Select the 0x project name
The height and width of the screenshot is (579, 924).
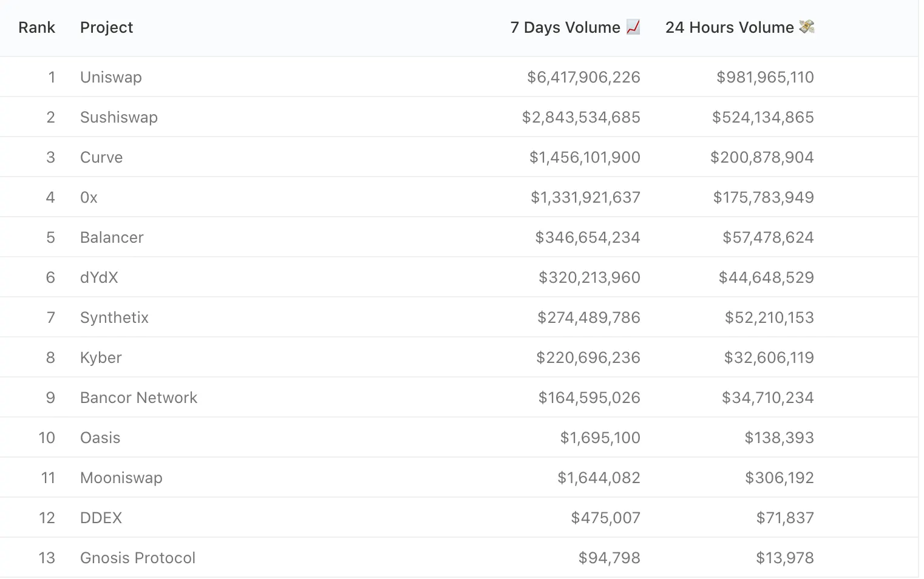click(x=89, y=197)
